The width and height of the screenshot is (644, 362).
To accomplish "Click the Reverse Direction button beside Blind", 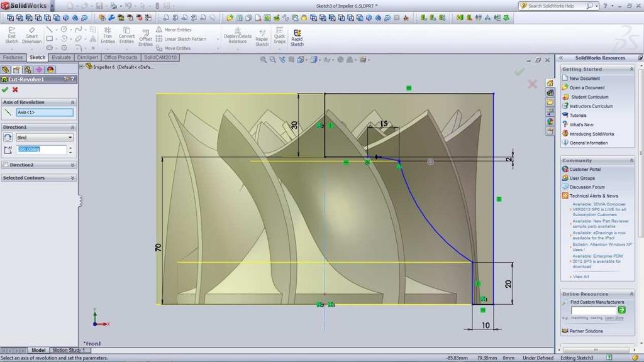I will coord(8,138).
